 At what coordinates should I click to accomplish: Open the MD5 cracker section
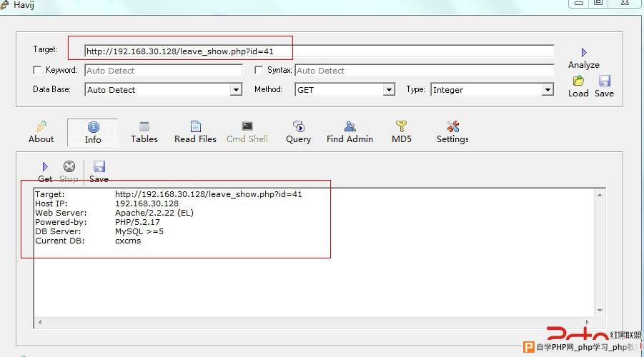[401, 132]
